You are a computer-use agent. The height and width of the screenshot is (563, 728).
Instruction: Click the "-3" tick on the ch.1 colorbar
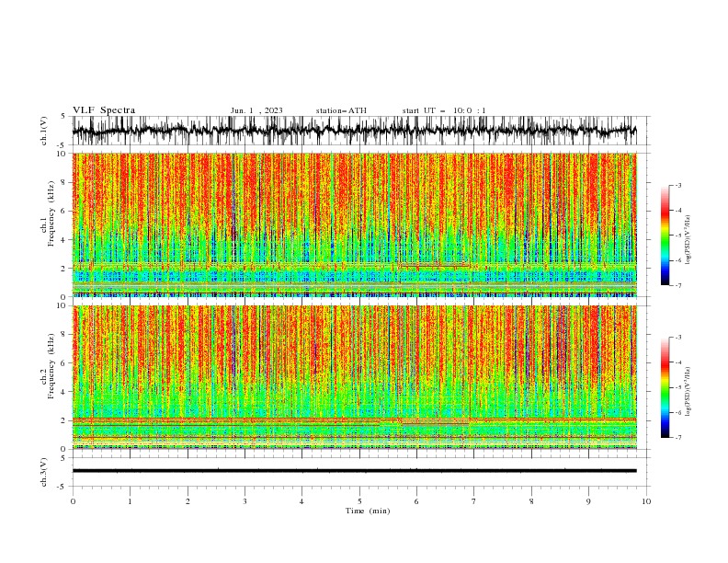point(678,185)
